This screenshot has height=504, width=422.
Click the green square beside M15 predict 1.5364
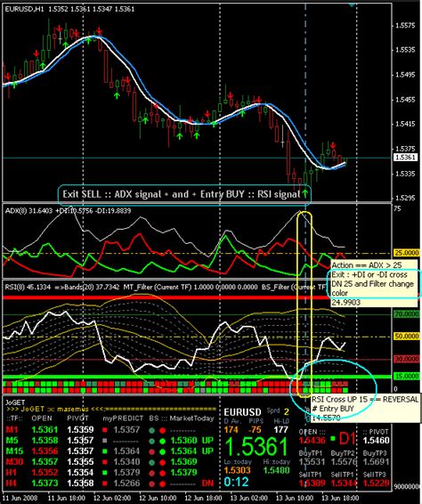coord(105,451)
